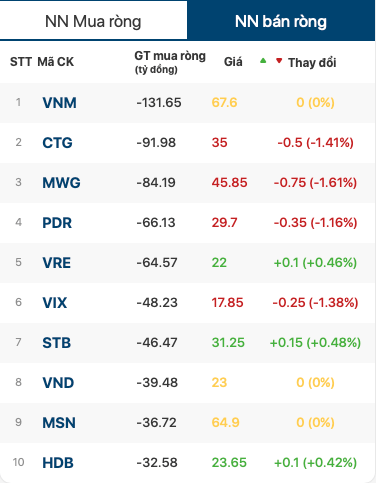Sort ascending with green up arrow
This screenshot has height=483, width=376.
coord(263,61)
